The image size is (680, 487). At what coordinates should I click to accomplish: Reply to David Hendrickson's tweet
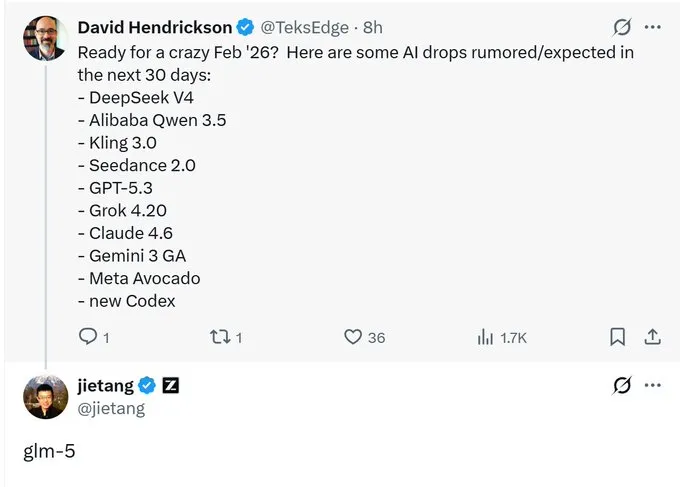(x=87, y=337)
